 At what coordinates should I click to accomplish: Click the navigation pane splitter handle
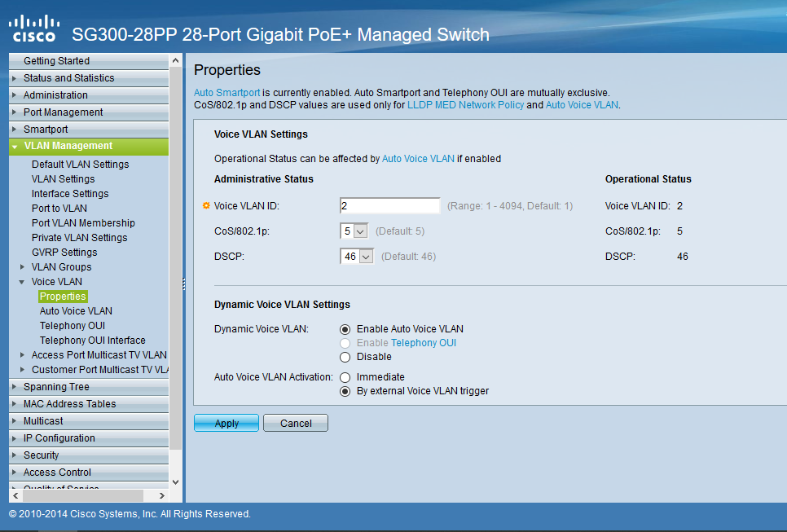click(183, 284)
